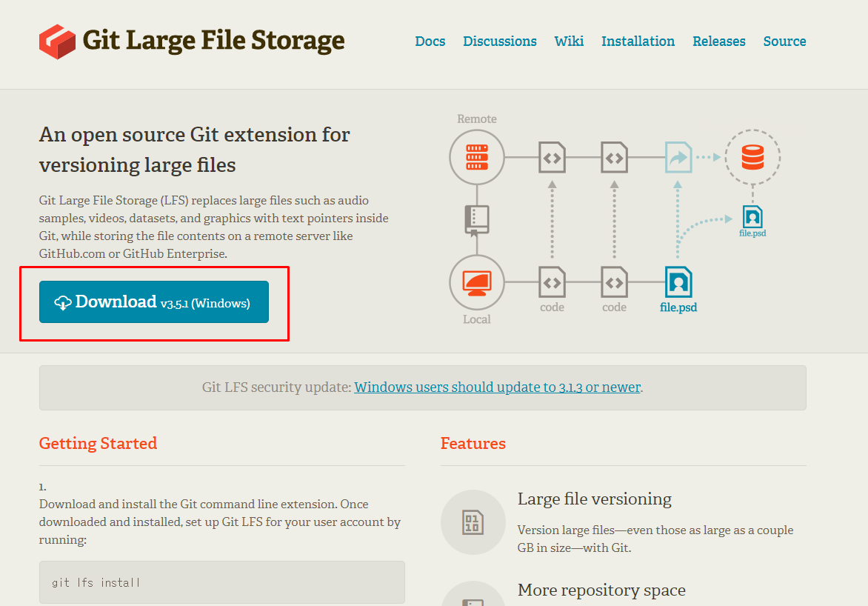
Task: Click the blue pointer arrow file icon
Action: coord(678,158)
